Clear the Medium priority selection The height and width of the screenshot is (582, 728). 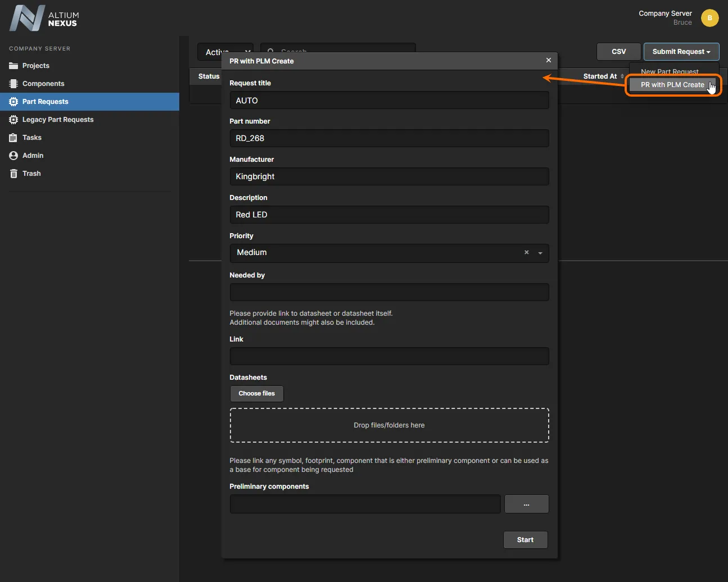[527, 252]
